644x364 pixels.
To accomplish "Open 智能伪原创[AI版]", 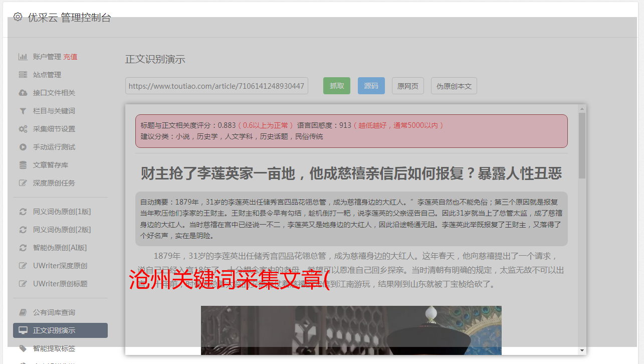I will click(x=60, y=248).
